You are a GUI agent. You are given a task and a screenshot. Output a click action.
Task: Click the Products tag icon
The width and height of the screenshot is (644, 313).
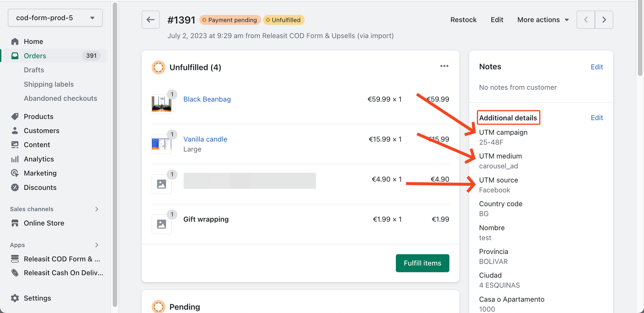coord(15,116)
